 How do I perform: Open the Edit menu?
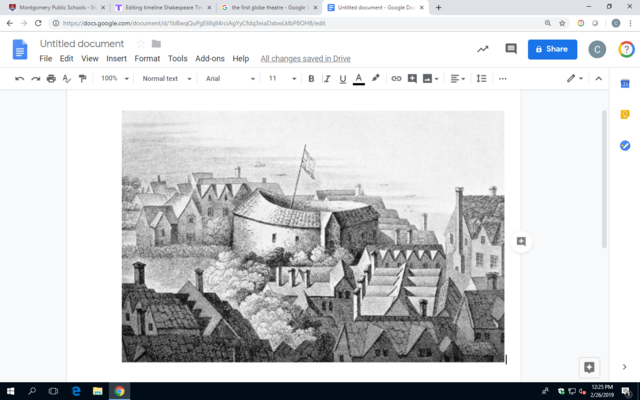point(67,58)
